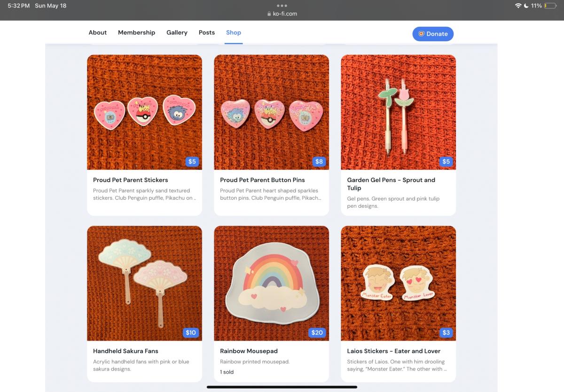Go to the Posts tab

point(207,32)
